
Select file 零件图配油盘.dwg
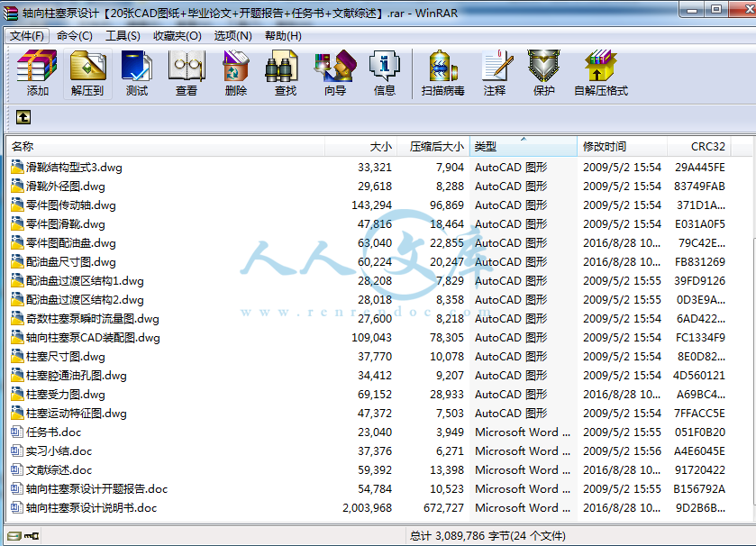71,242
